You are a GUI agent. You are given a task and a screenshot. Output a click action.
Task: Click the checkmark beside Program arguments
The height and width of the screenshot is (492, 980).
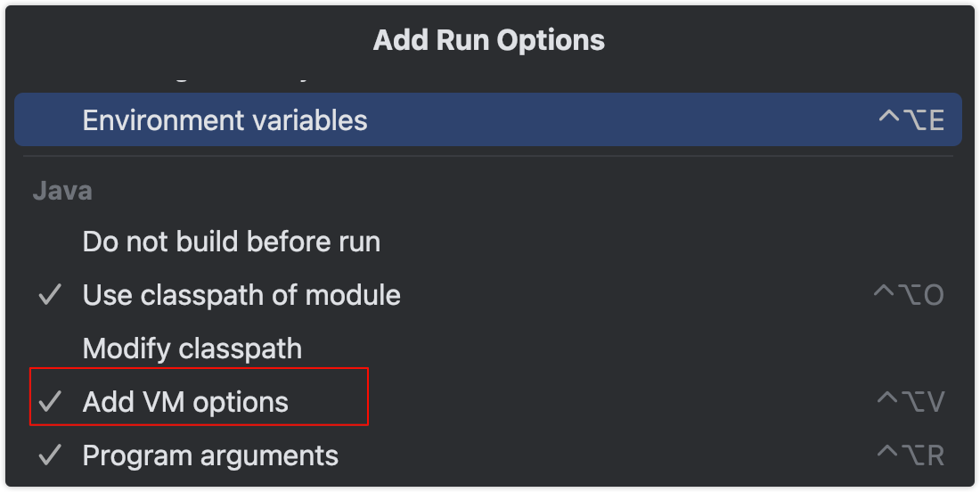click(x=50, y=455)
